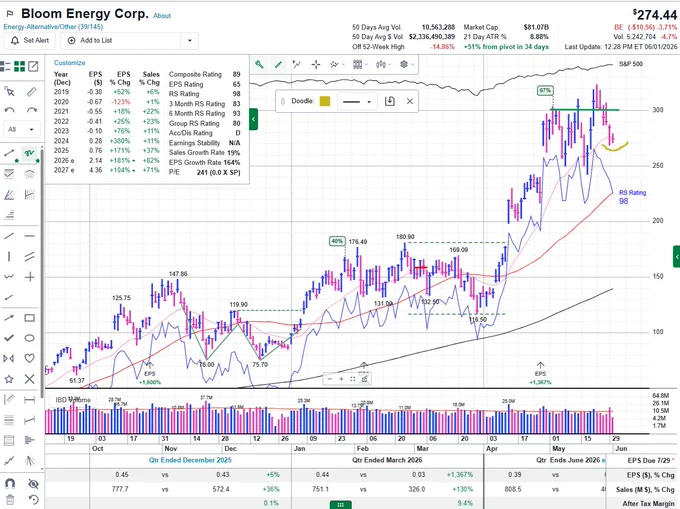Viewport: 680px width, 509px height.
Task: Click the flag icon beside Bloom Energy Corp.
Action: tap(10, 14)
